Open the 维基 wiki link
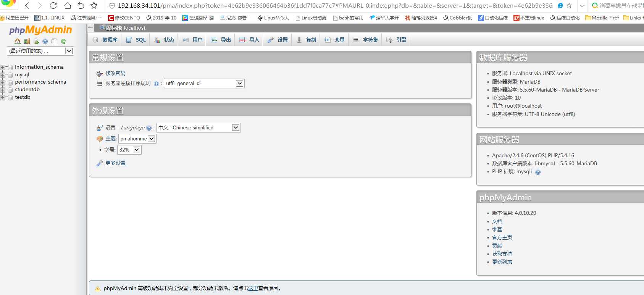This screenshot has height=295, width=644. 497,229
